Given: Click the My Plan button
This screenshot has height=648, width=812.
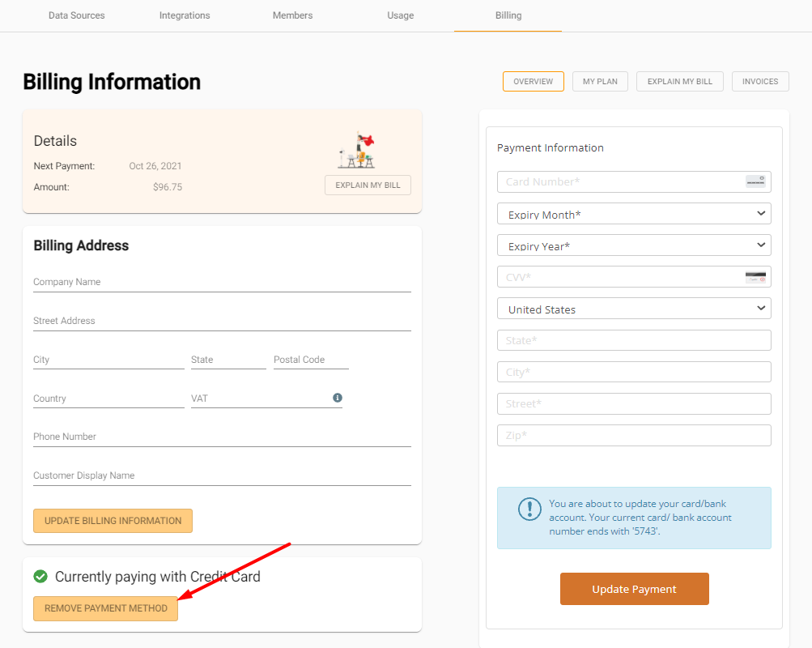Looking at the screenshot, I should 600,82.
